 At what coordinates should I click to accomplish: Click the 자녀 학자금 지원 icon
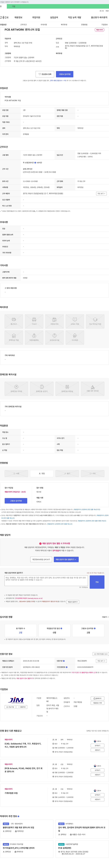(x=95, y=321)
